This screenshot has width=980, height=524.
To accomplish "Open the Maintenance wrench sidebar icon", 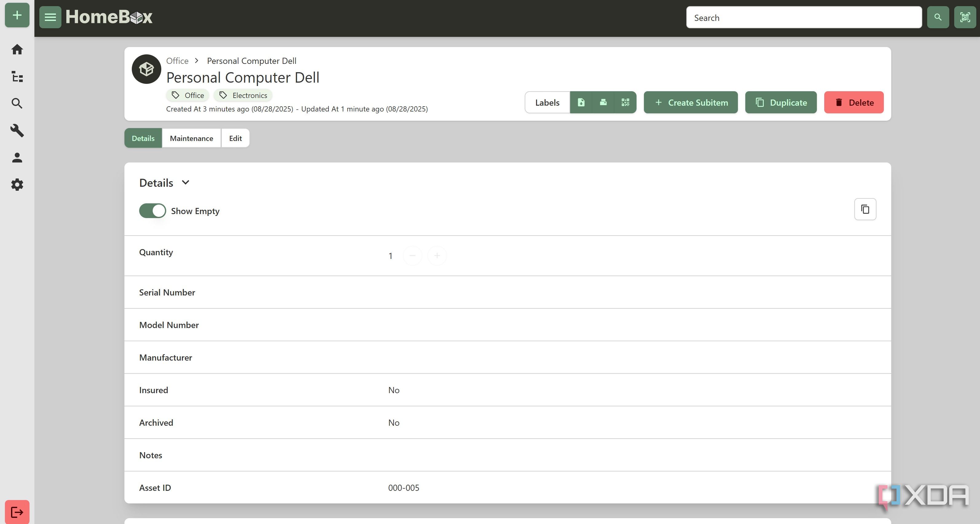I will pyautogui.click(x=17, y=131).
